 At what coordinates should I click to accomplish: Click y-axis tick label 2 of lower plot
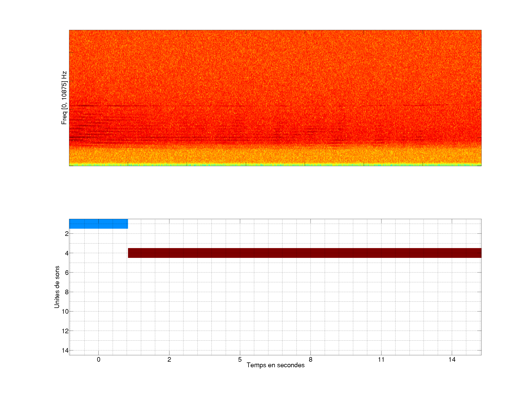pos(67,234)
